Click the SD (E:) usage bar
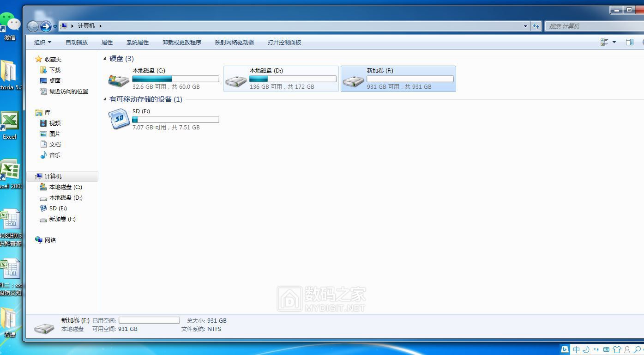This screenshot has width=644, height=355. (x=175, y=119)
